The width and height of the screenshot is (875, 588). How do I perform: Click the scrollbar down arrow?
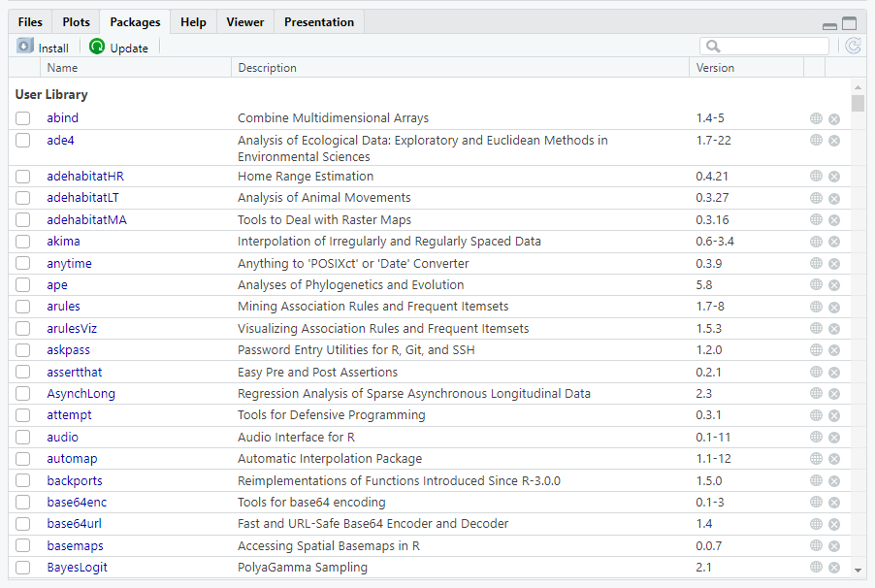(858, 570)
